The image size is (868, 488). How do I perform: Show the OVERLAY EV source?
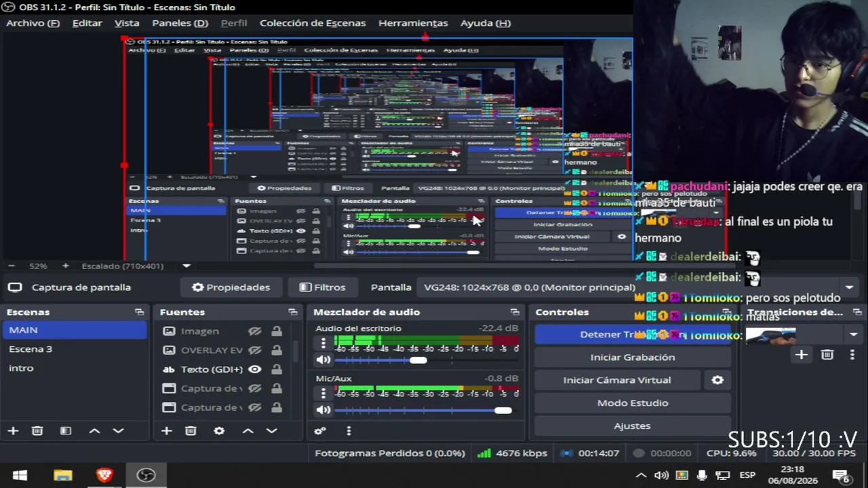coord(255,350)
